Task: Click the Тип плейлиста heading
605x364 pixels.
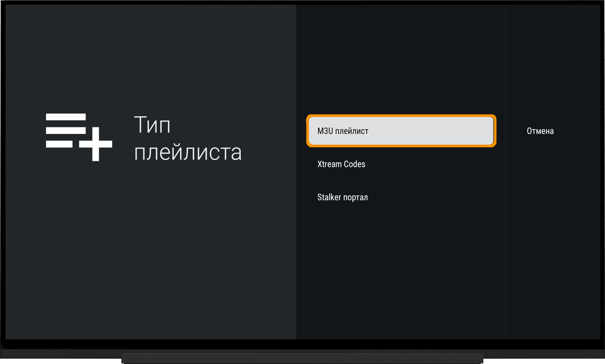Action: [x=188, y=138]
